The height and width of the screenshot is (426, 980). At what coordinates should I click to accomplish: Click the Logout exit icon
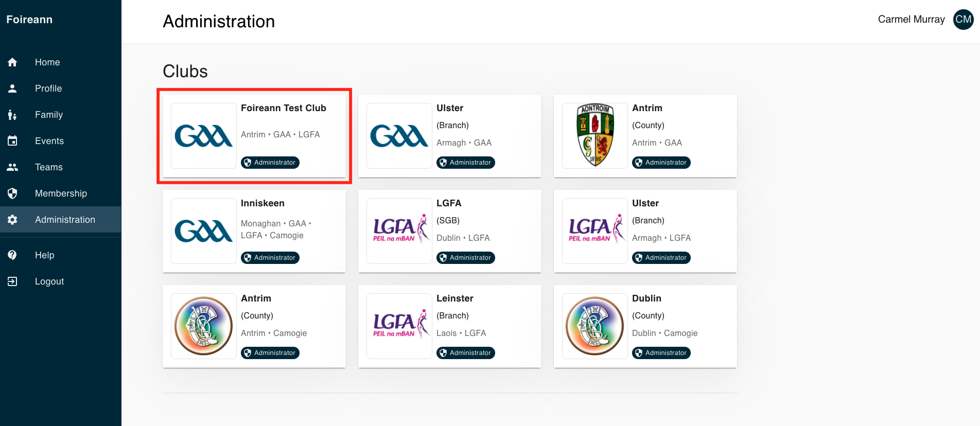click(x=12, y=281)
